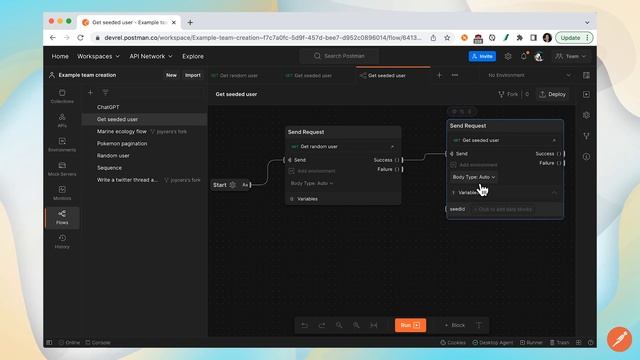
Task: Open the tab options ellipsis menu
Action: [x=455, y=76]
